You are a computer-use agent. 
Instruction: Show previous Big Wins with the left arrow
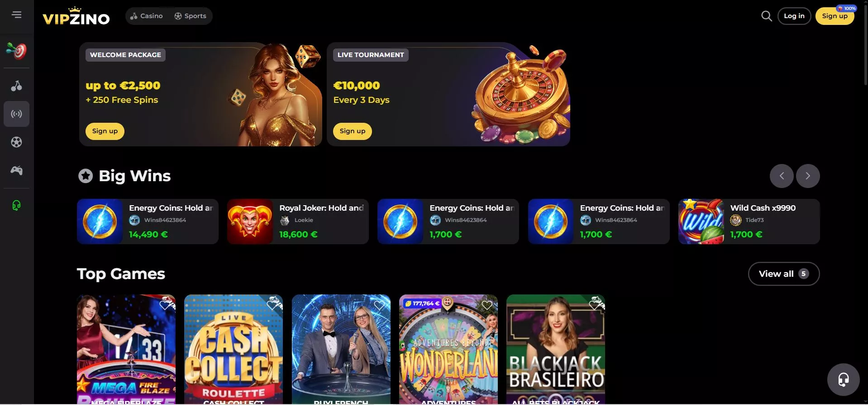[782, 176]
